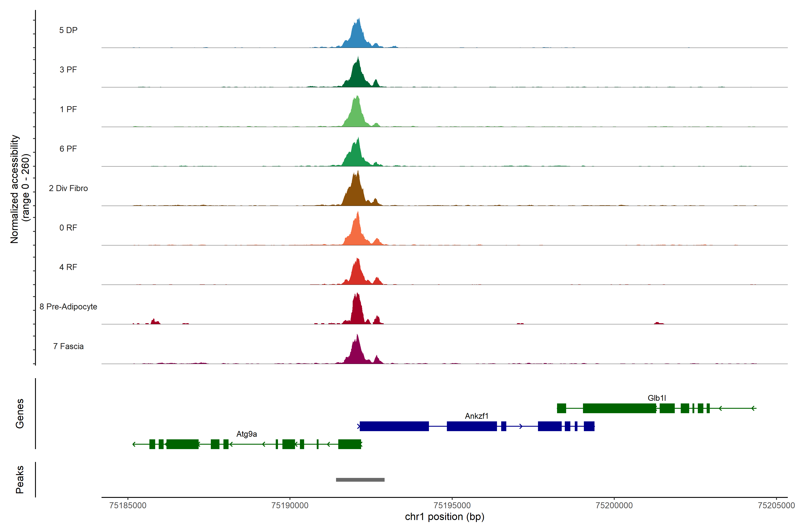Click the chr1 position (bp) axis title
Viewport: 798px width, 532px height.
[x=444, y=517]
